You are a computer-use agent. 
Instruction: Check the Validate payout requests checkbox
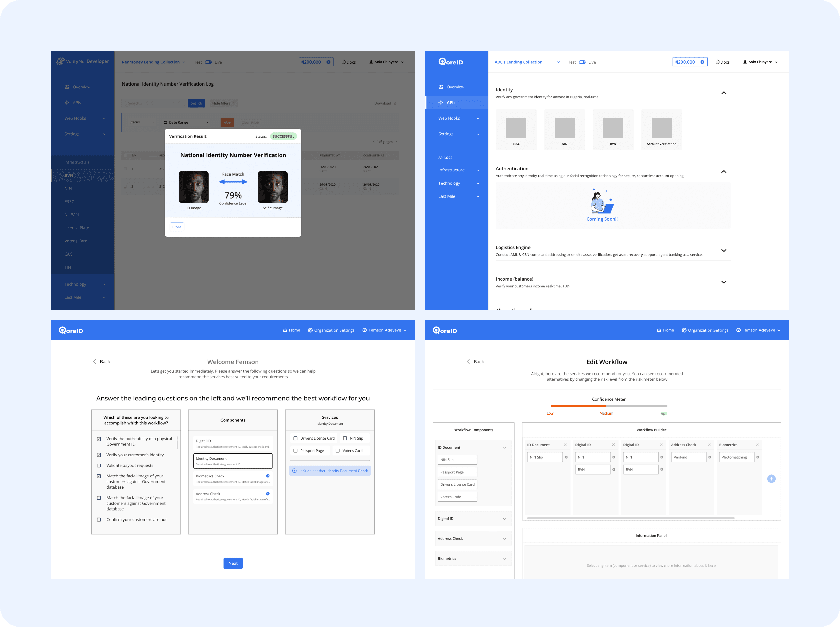pyautogui.click(x=99, y=466)
